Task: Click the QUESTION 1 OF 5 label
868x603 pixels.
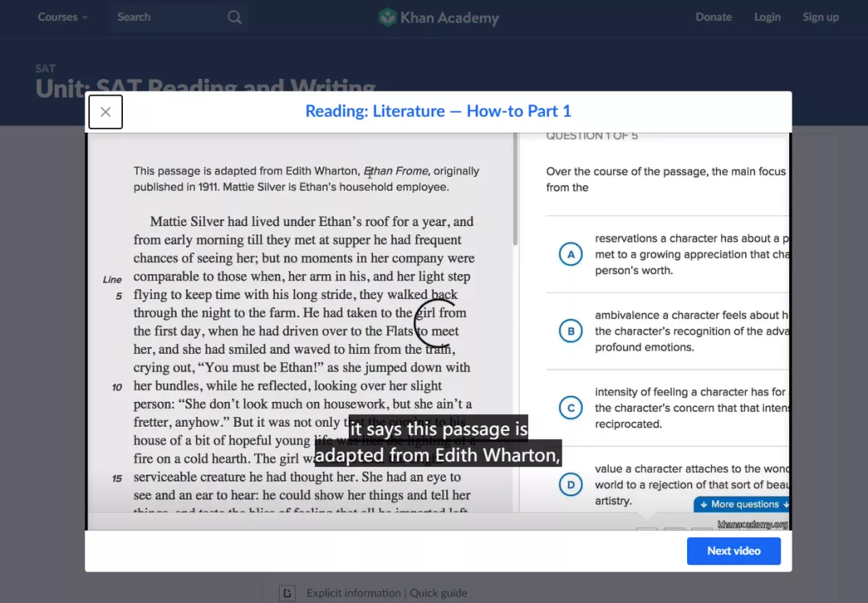Action: pos(592,136)
